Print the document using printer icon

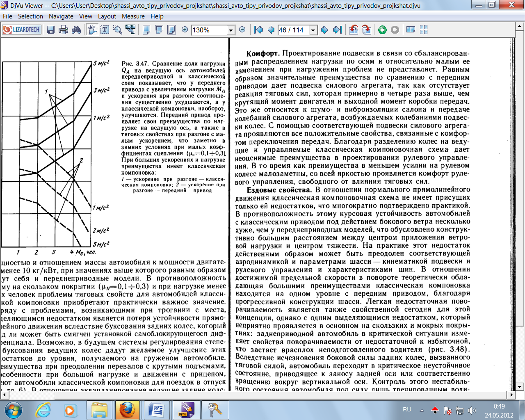[x=63, y=30]
